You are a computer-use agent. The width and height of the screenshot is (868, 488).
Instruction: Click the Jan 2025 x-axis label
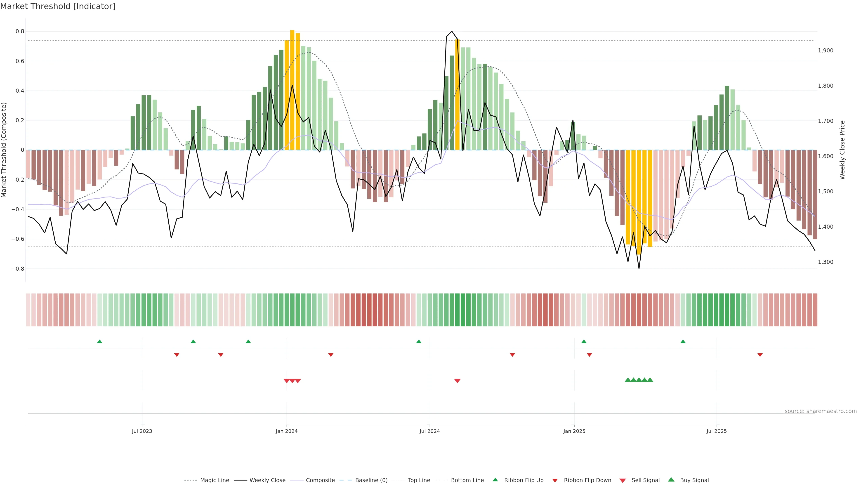tap(574, 431)
